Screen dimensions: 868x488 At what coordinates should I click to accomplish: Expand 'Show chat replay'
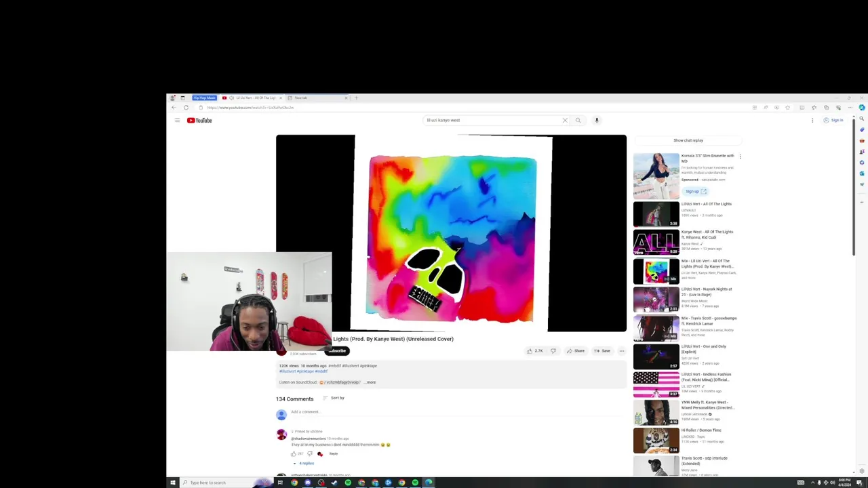tap(688, 140)
